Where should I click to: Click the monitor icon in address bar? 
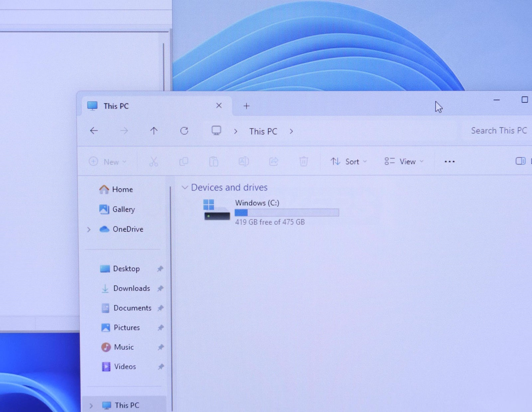(216, 131)
